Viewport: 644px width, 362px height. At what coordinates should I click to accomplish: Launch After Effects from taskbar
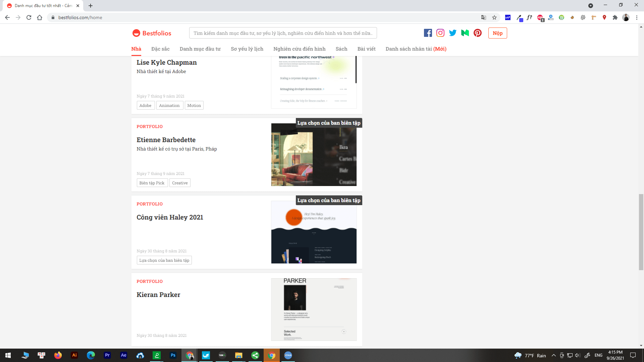pos(124,355)
